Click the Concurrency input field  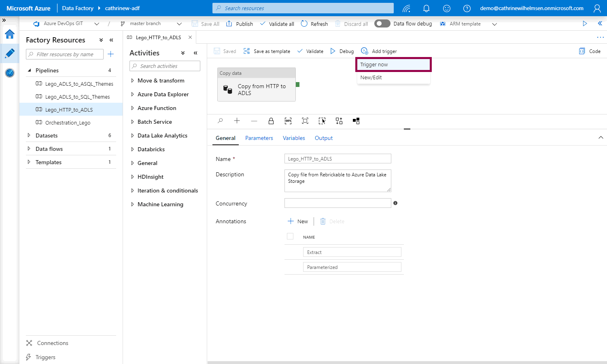(337, 203)
